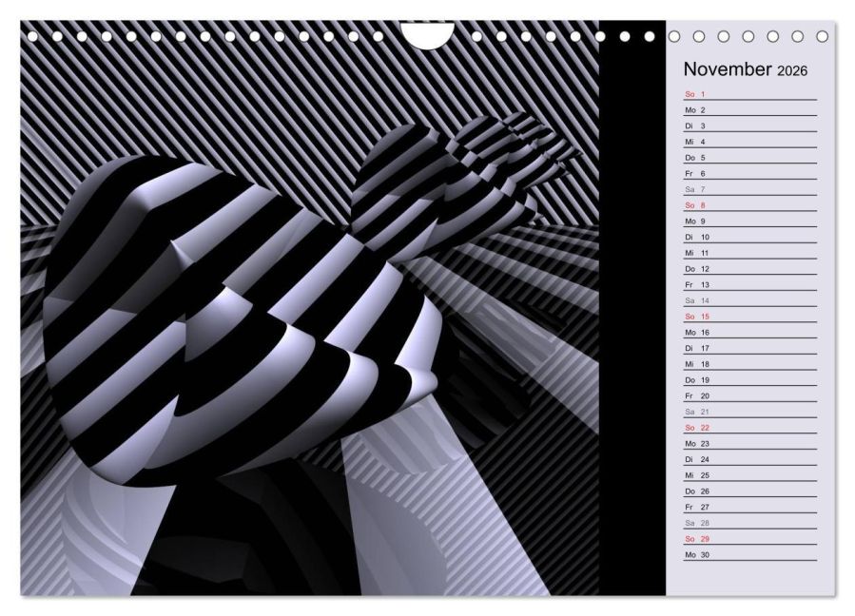The height and width of the screenshot is (616, 855).
Task: Select the Fr 27 date row
Action: pyautogui.click(x=750, y=507)
